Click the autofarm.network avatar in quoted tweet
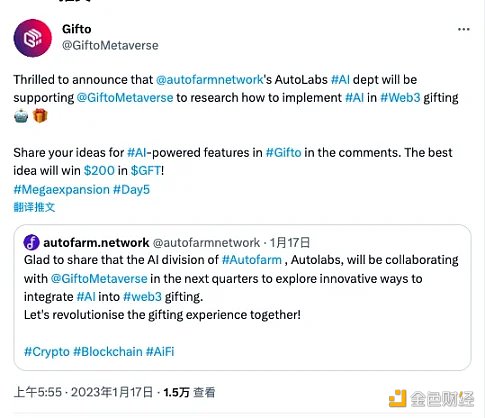Viewport: 485px width, 418px height. point(32,243)
